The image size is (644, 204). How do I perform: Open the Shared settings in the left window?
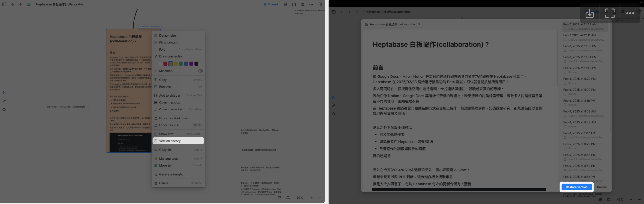tap(271, 4)
